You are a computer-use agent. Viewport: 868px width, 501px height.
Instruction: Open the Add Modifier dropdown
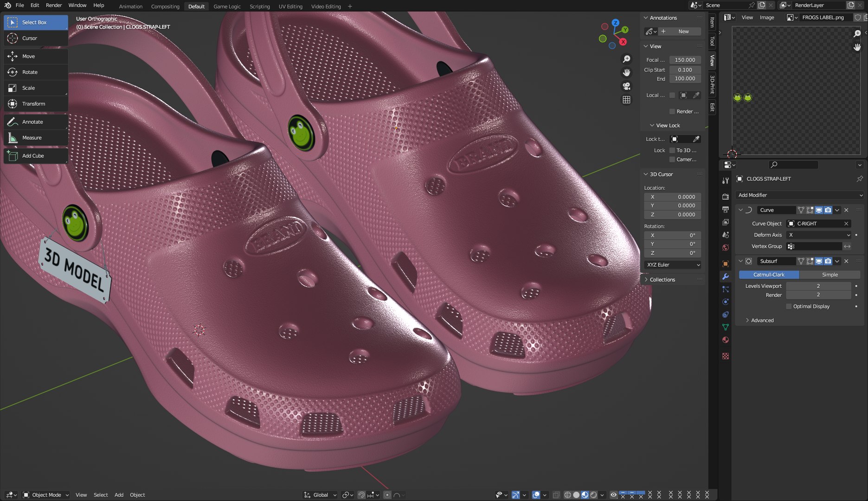[x=800, y=195]
